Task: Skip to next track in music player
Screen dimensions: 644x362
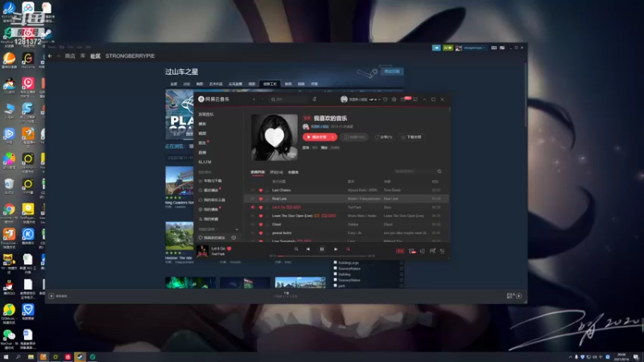Action: point(336,249)
